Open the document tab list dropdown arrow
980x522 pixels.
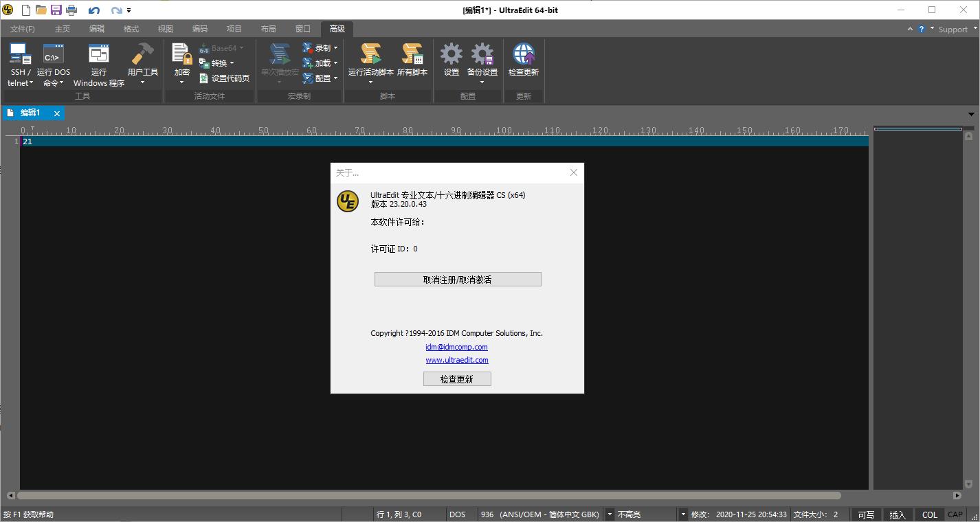pos(971,114)
